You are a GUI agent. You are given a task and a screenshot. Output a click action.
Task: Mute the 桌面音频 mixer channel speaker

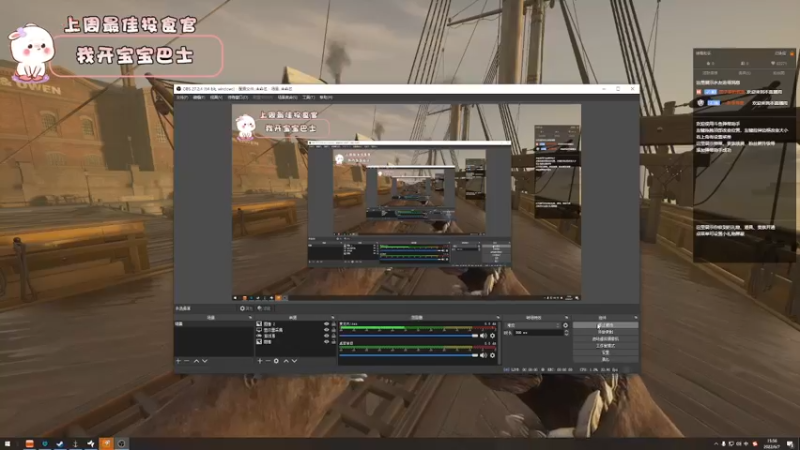point(483,355)
